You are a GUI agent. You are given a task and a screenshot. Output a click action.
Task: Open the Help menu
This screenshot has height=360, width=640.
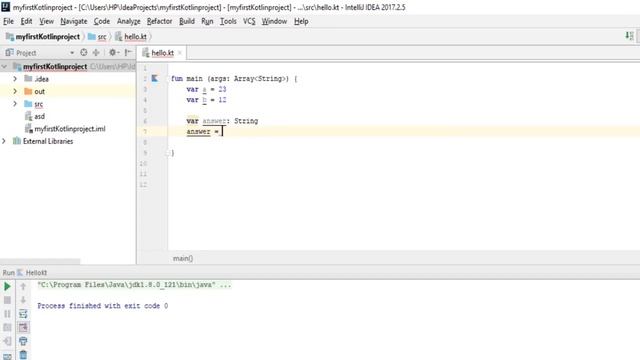[x=301, y=21]
